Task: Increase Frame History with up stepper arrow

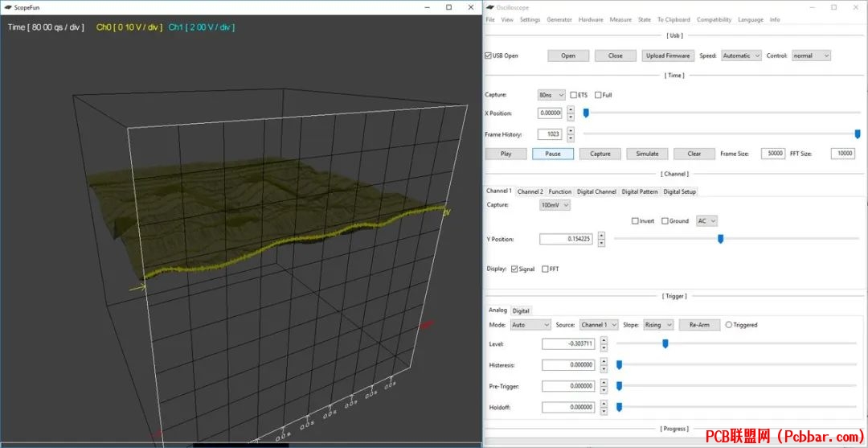Action: [x=571, y=131]
